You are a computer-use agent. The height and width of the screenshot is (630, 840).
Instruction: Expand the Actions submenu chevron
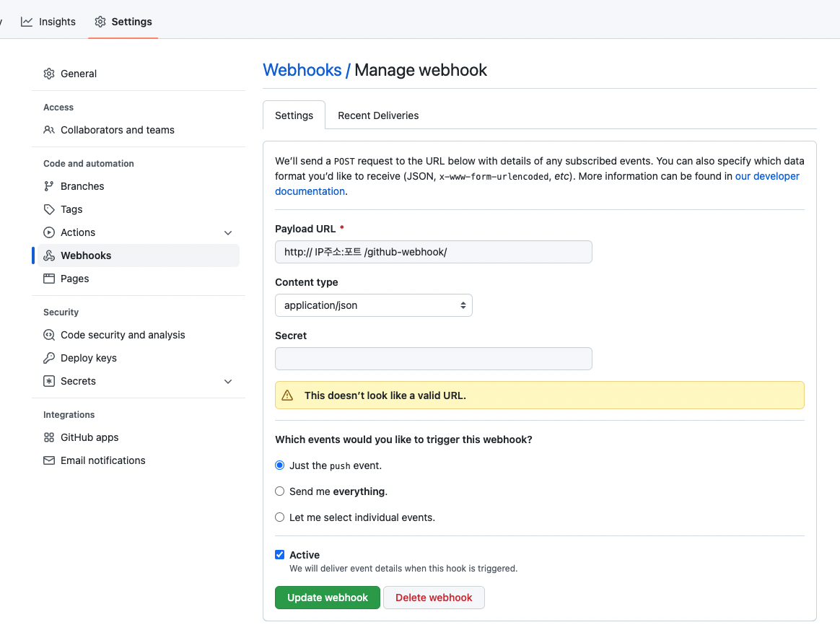click(227, 232)
